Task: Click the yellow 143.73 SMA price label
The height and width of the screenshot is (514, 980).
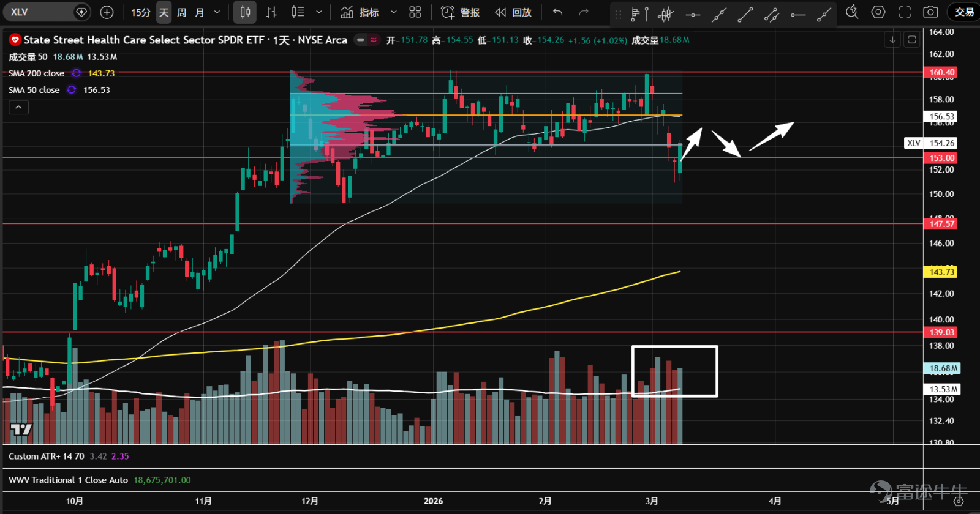Action: (x=941, y=272)
